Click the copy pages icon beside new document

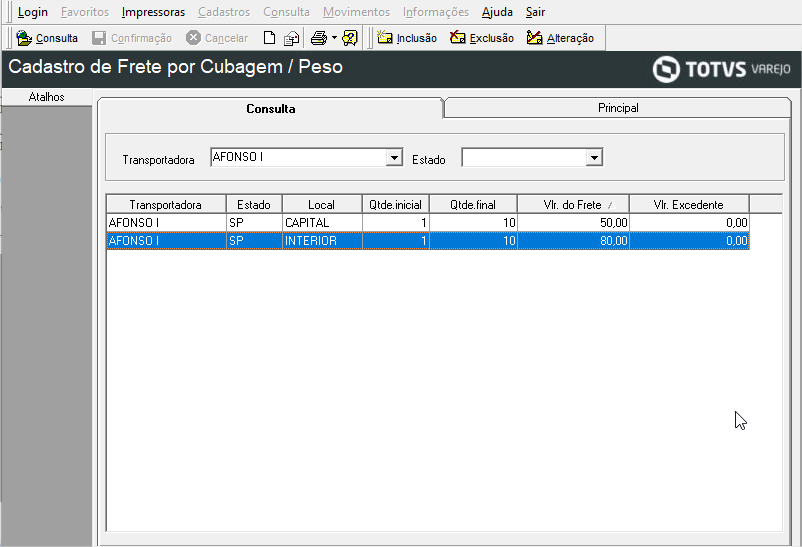292,38
